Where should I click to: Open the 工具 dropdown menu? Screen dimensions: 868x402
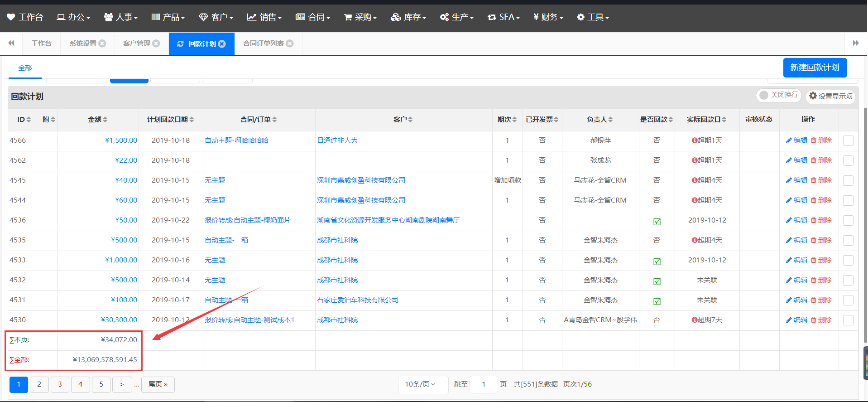pos(593,17)
